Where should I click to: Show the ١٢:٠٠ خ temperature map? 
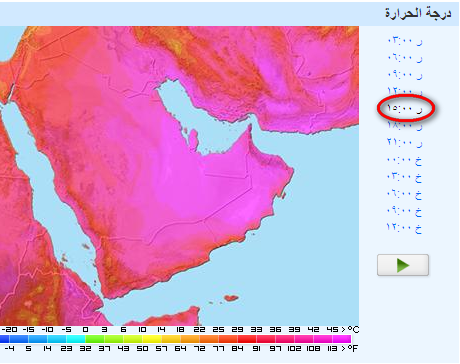pyautogui.click(x=404, y=228)
